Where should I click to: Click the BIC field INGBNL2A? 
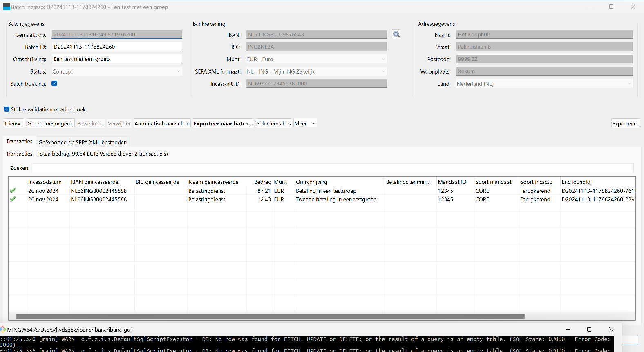[x=316, y=47]
